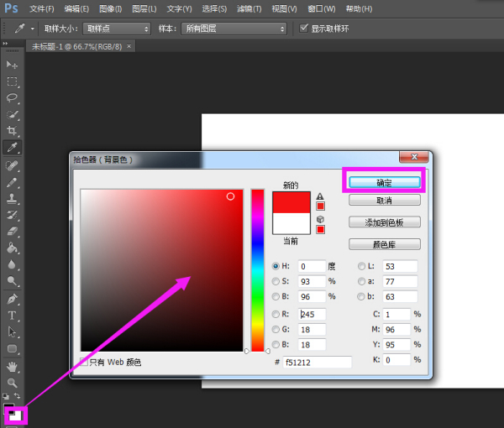Select the Healing Brush tool
504x428 pixels.
coord(12,165)
